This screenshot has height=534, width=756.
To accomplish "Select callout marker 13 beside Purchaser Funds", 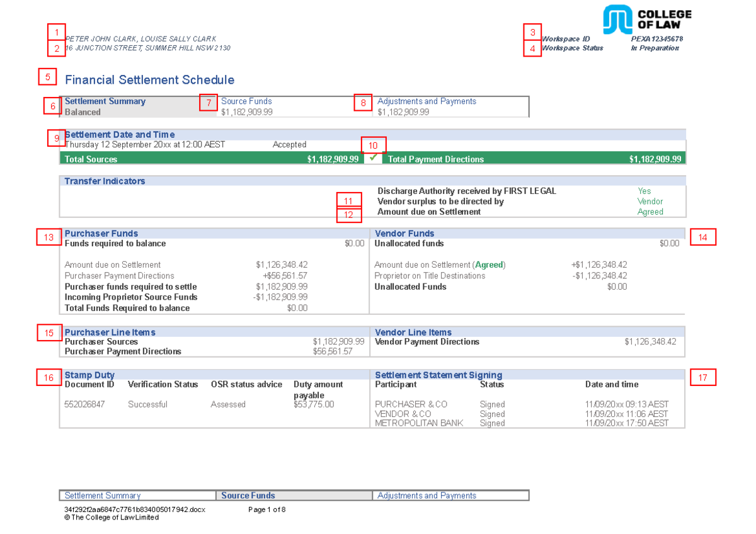I will coord(49,237).
